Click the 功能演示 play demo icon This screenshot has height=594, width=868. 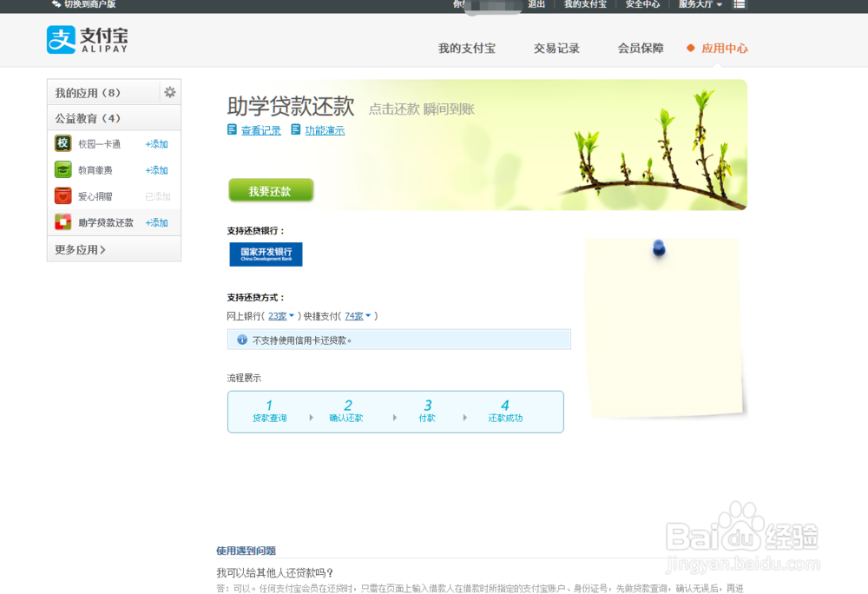click(x=296, y=129)
